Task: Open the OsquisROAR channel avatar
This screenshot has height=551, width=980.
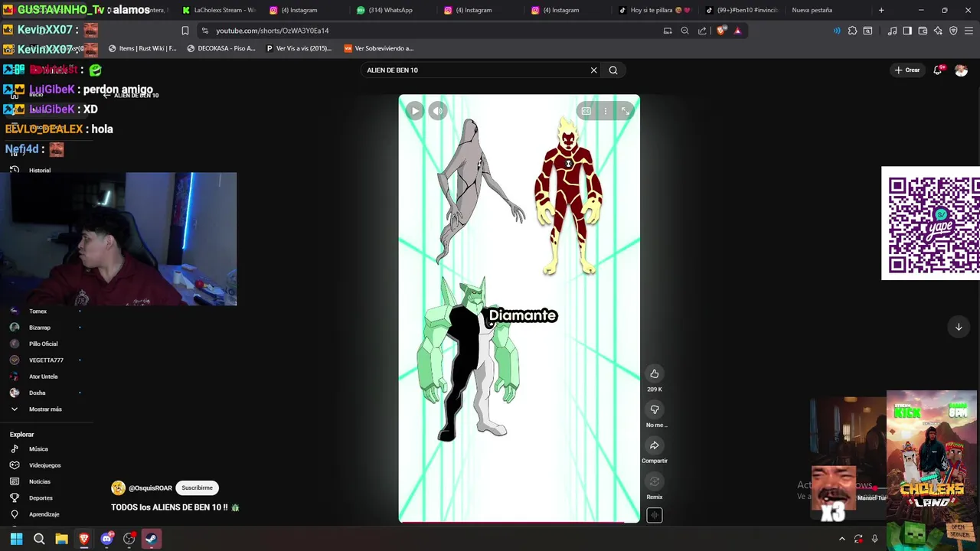Action: (x=118, y=487)
